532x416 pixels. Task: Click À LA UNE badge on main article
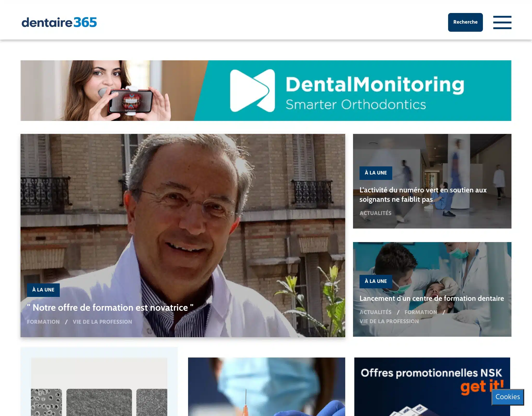point(43,290)
